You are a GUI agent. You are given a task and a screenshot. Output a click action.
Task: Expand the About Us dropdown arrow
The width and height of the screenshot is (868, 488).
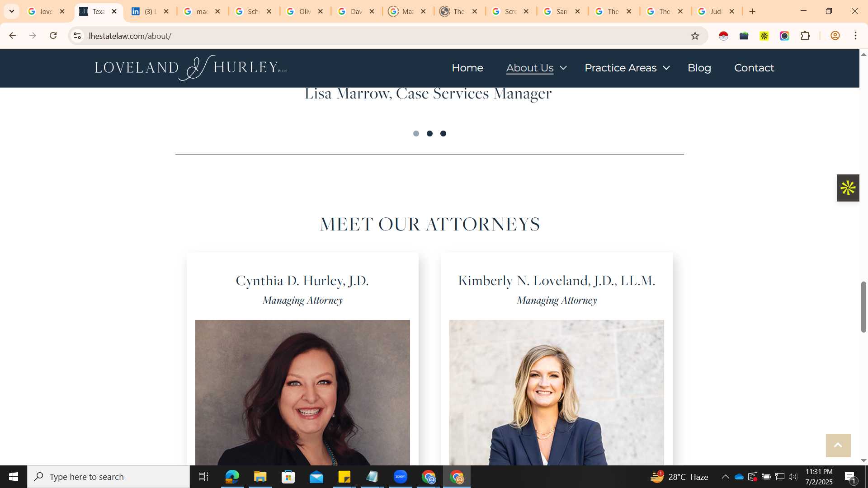coord(563,68)
